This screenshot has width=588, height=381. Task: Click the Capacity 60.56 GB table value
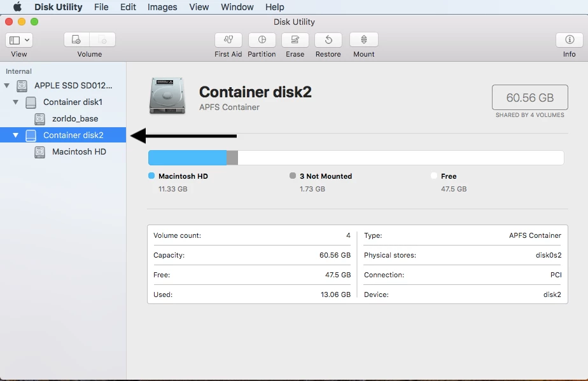335,255
